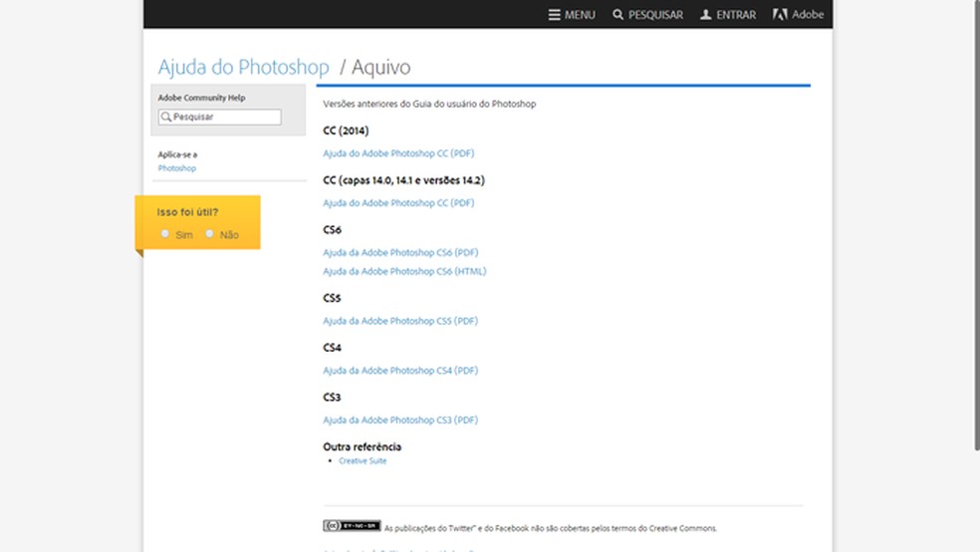Click the CS5 section heading
This screenshot has height=552, width=980.
332,298
